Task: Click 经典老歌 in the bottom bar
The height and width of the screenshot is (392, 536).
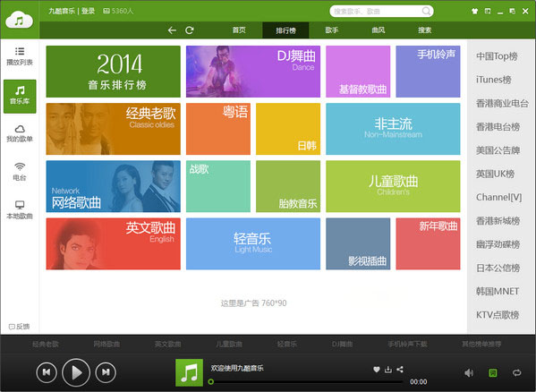Action: (45, 344)
